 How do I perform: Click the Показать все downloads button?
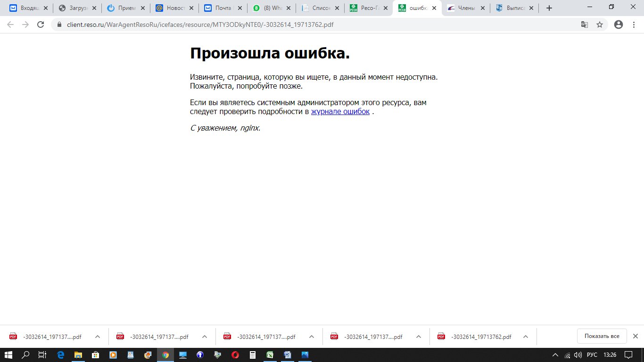[x=602, y=336]
